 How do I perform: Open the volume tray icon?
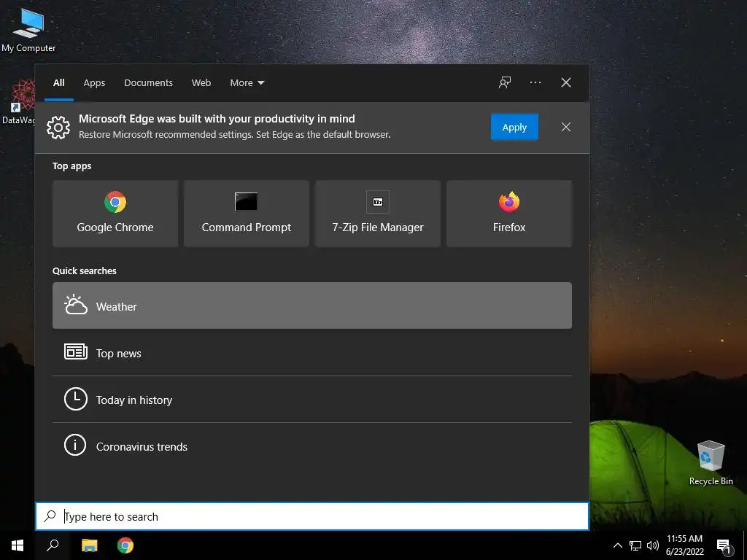pos(653,545)
